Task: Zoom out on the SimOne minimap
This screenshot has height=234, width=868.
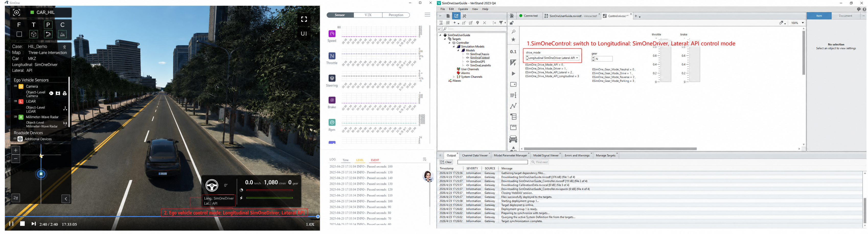Action: click(x=16, y=159)
